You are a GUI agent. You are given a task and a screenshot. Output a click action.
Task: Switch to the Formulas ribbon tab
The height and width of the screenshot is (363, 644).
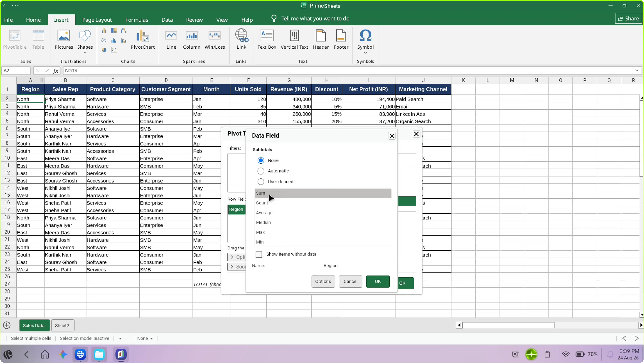coord(137,20)
